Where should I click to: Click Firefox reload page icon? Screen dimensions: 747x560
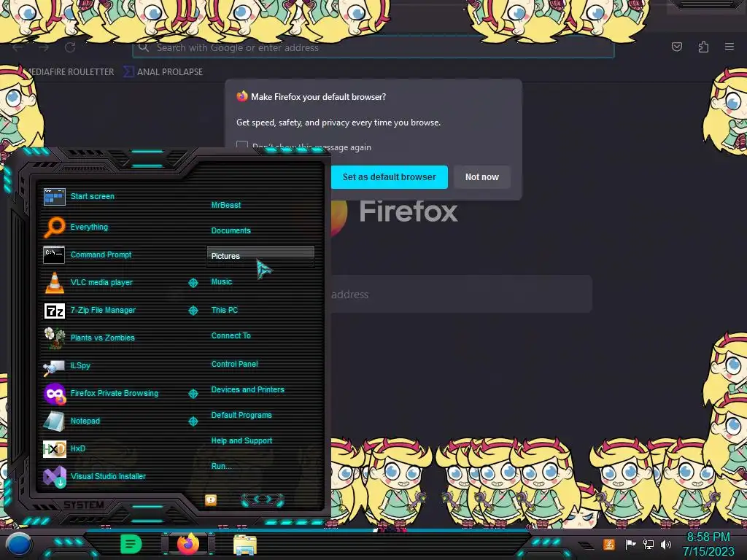click(70, 47)
